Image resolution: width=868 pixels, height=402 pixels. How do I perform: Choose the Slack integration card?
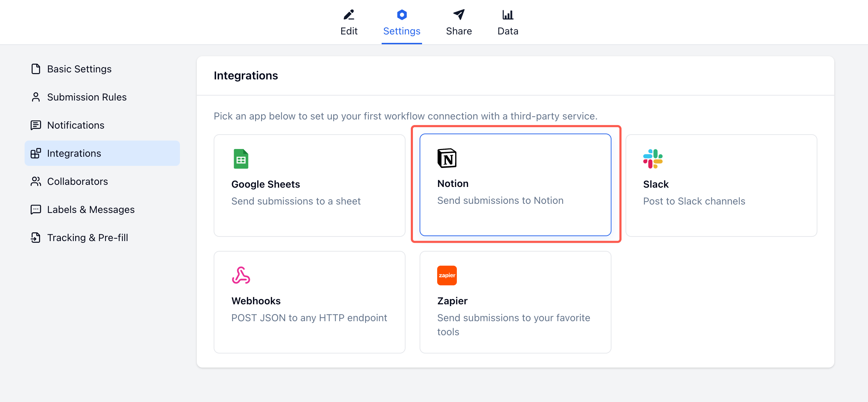(x=721, y=186)
